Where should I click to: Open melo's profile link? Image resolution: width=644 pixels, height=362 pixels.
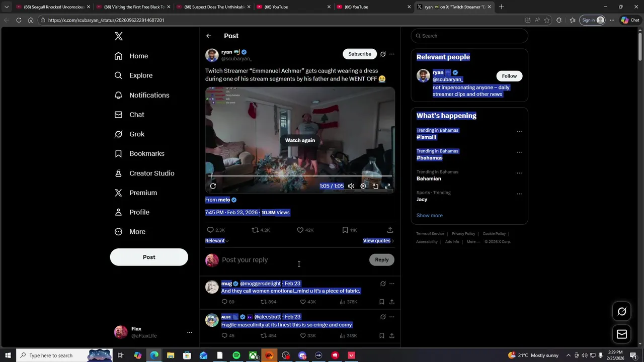tap(224, 200)
